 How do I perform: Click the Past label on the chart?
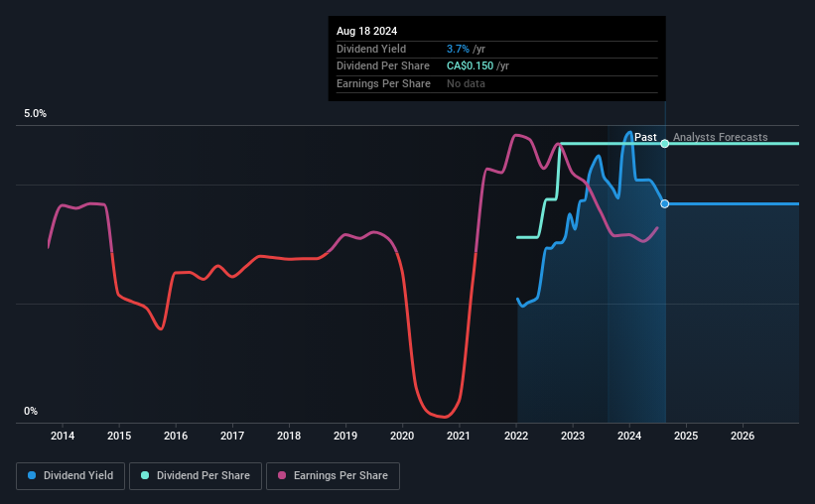[645, 137]
